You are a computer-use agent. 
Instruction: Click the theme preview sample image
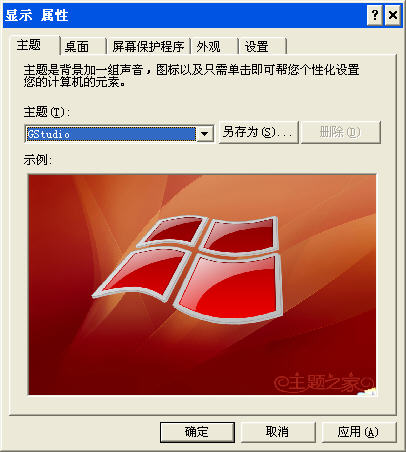pos(202,285)
